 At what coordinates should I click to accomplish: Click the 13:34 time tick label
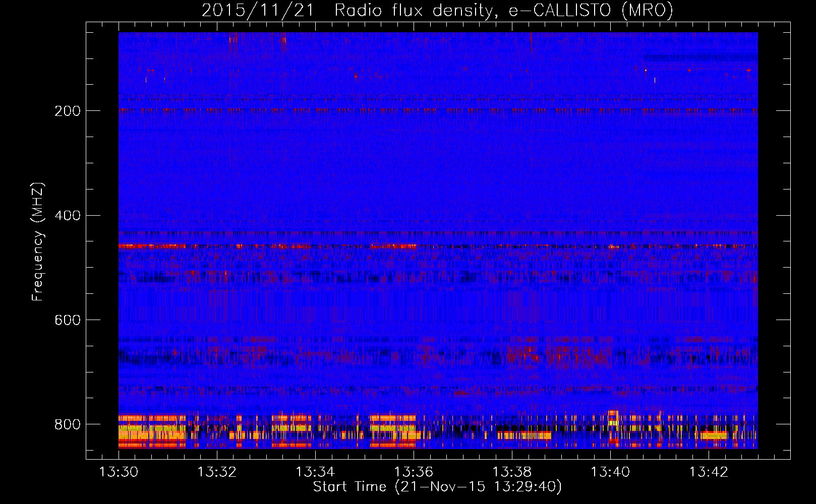tap(316, 472)
